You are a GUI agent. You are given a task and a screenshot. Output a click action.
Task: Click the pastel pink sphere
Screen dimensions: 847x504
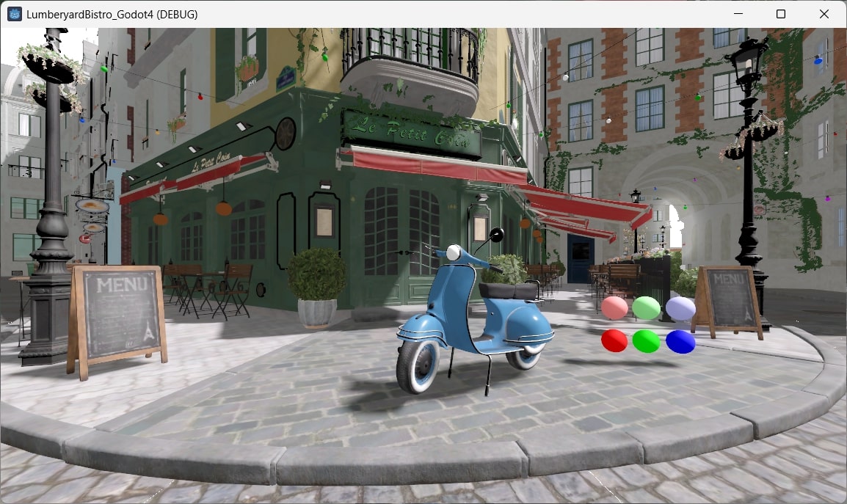tap(613, 308)
